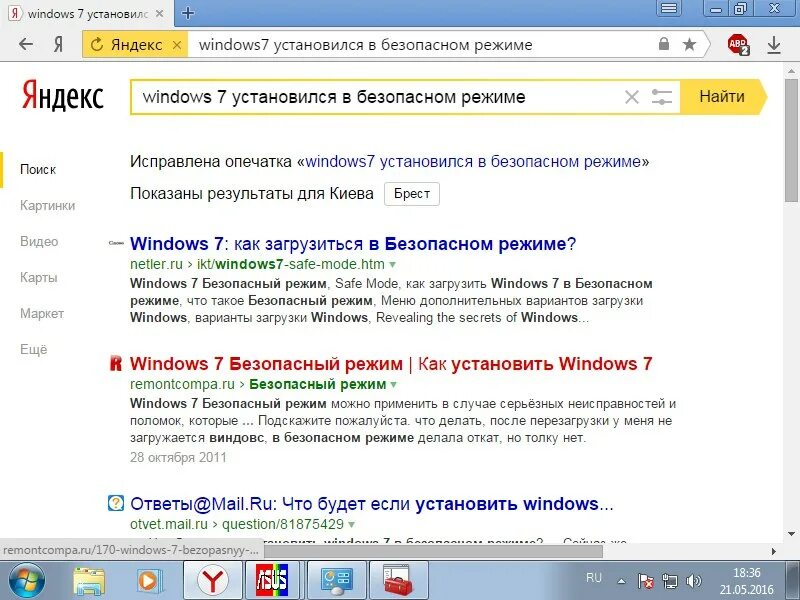Open the browser menu (three lines) button

click(x=669, y=8)
